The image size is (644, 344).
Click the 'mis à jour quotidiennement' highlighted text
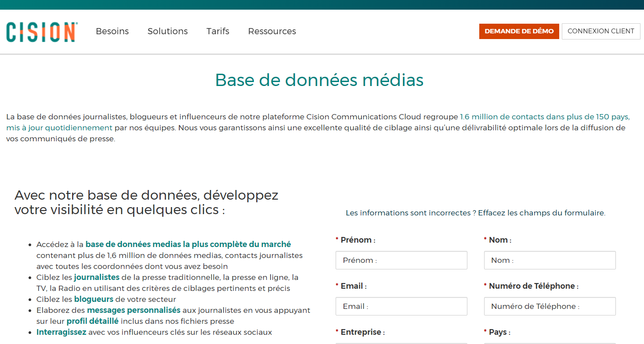pos(59,128)
